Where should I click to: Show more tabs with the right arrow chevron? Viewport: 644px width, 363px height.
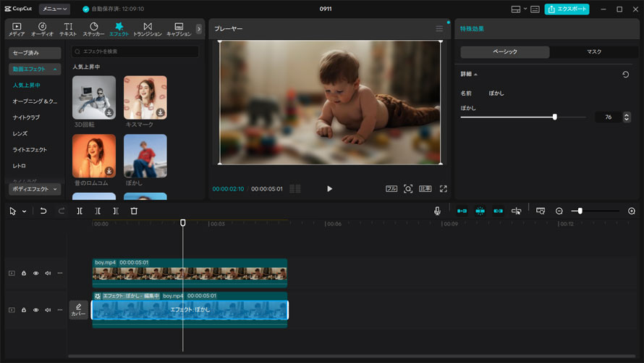pos(199,29)
